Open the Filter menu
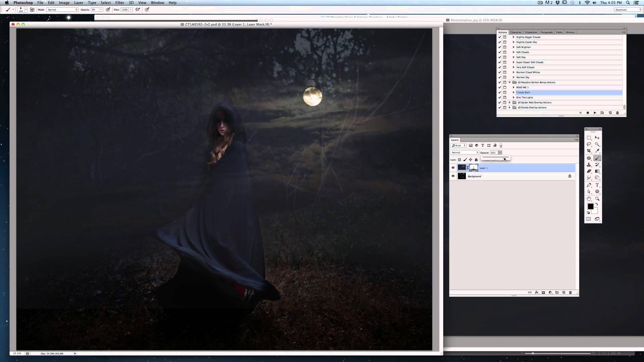Image resolution: width=644 pixels, height=362 pixels. (119, 3)
